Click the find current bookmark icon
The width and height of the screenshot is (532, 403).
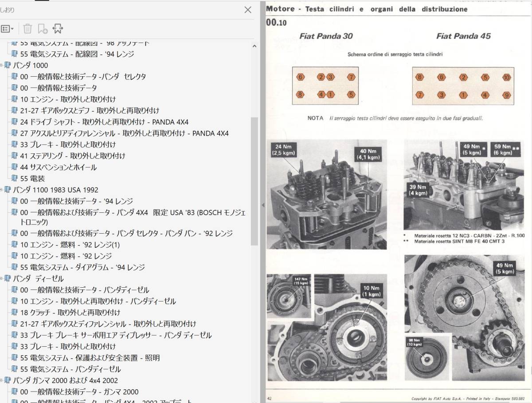[58, 29]
